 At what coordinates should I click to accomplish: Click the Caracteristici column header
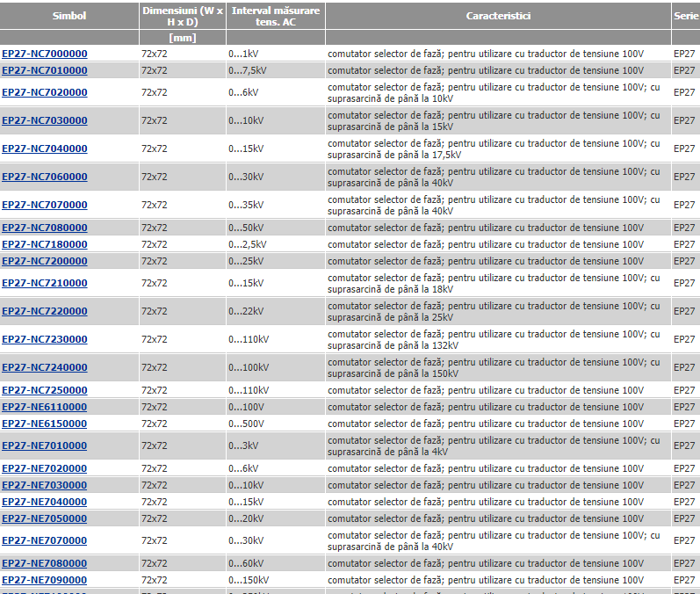coord(498,16)
